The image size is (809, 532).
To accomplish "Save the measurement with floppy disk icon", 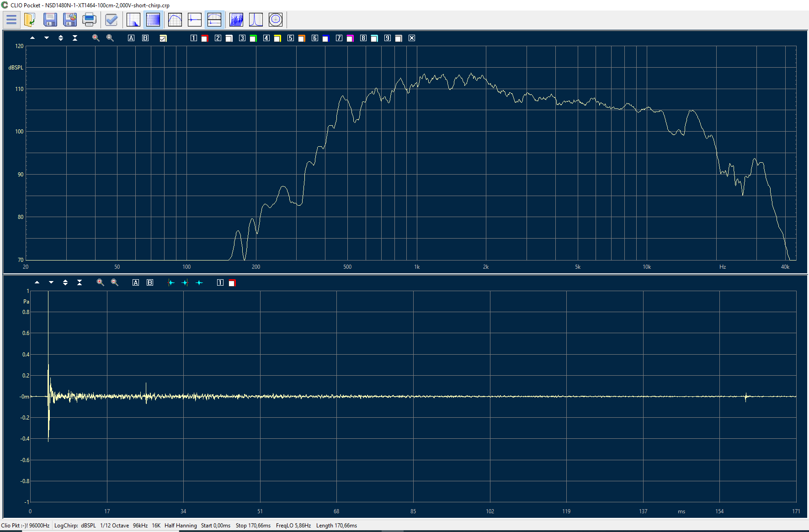I will pos(50,20).
